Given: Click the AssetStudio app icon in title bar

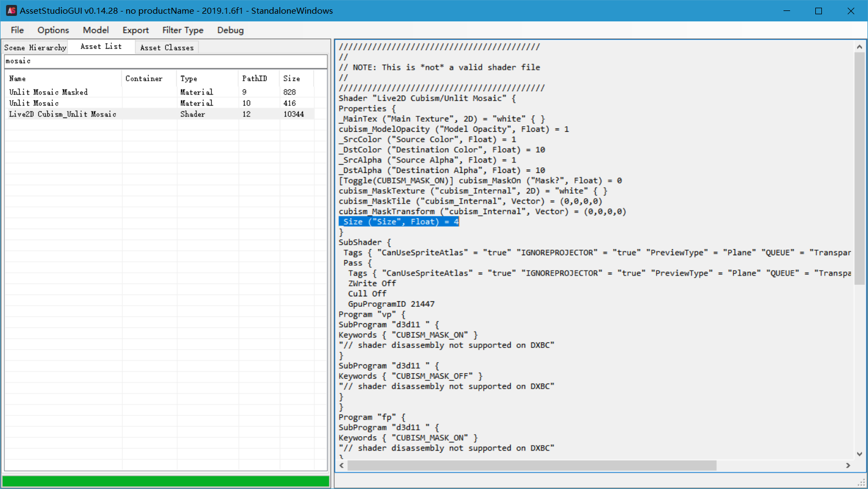Looking at the screenshot, I should [x=11, y=10].
